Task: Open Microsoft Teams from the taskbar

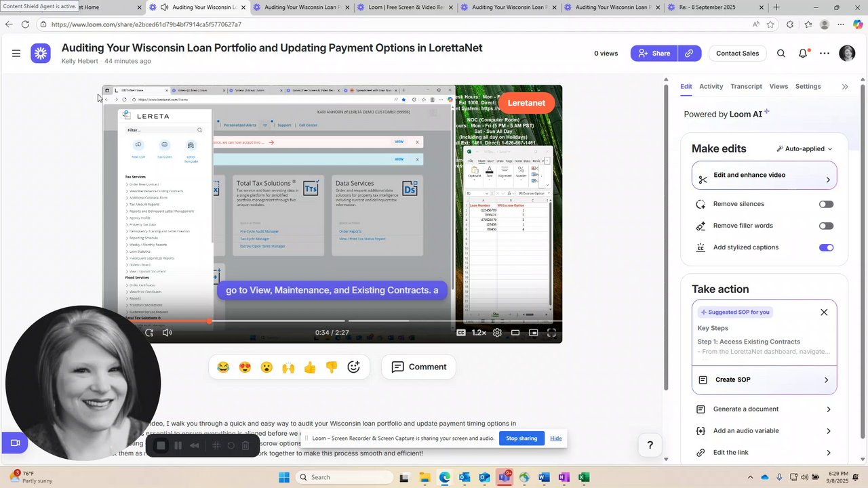Action: [504, 478]
